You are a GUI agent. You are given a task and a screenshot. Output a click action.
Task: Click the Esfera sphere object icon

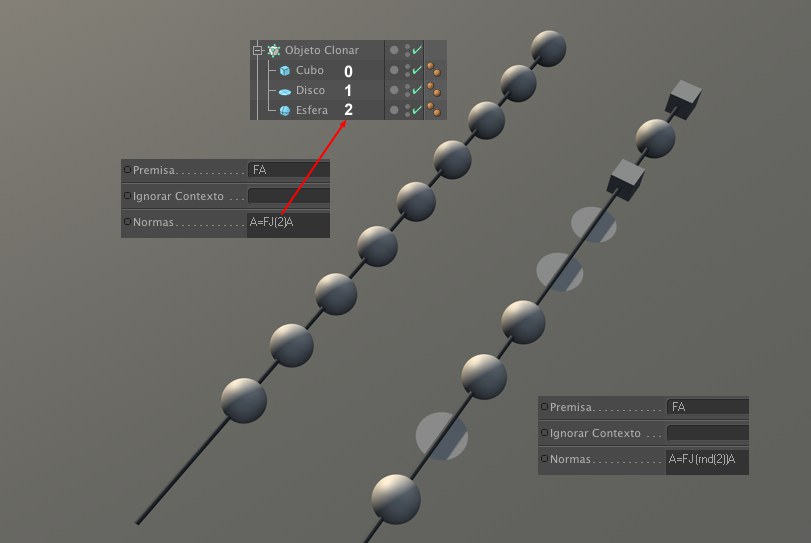(x=285, y=110)
